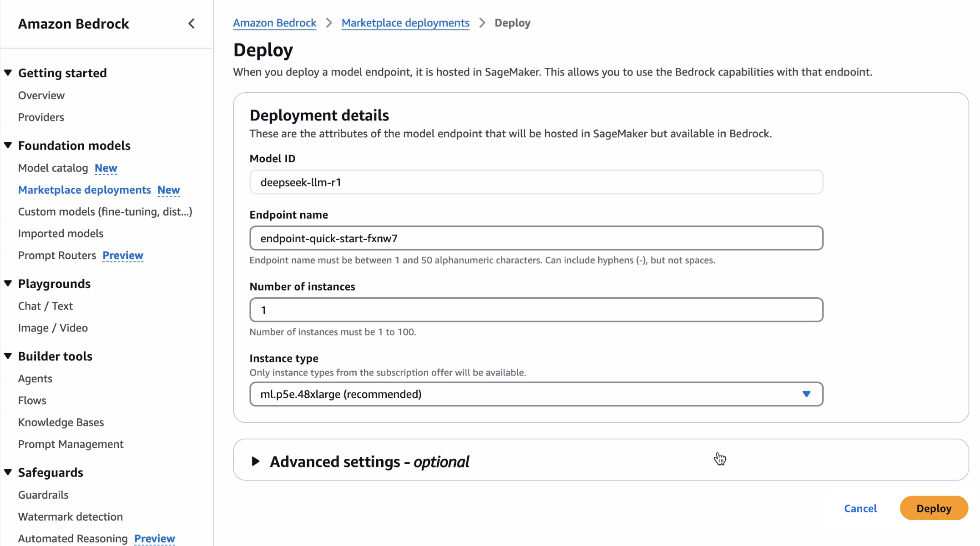This screenshot has height=546, width=980.
Task: Select Chat / Text playground
Action: [45, 306]
